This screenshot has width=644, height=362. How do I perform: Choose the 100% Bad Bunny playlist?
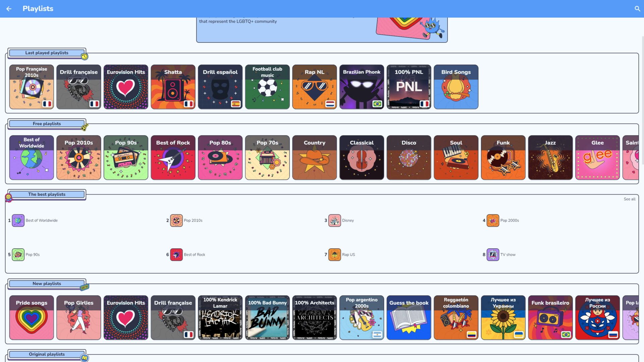pyautogui.click(x=267, y=317)
